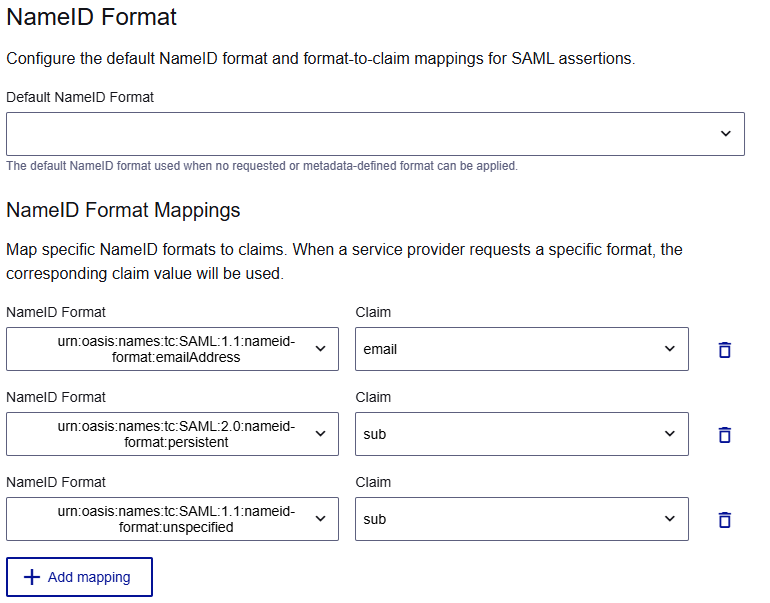Click the chevron beside the emailAddress format value
The height and width of the screenshot is (603, 770).
click(x=320, y=349)
